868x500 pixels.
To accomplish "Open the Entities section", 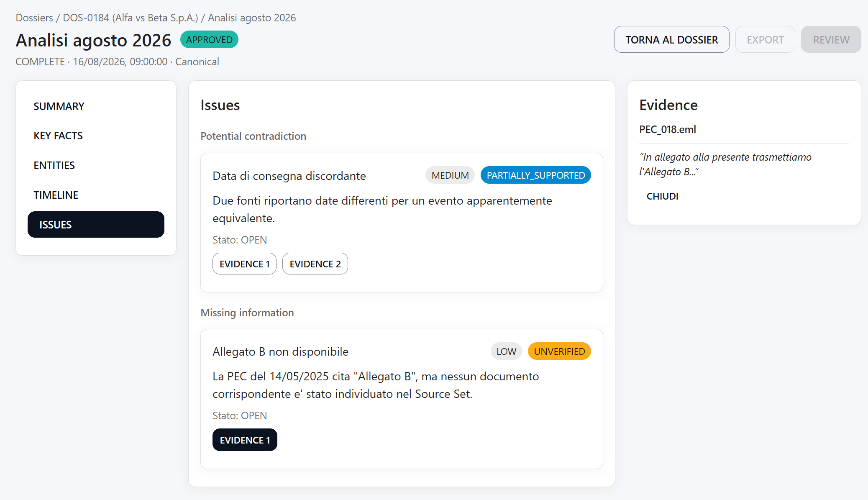I will (x=96, y=165).
